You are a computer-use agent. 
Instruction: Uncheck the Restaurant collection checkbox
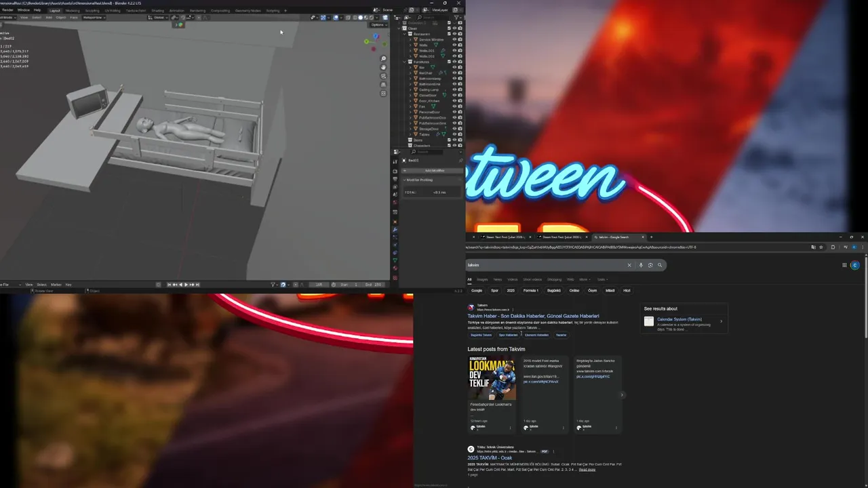coord(449,34)
